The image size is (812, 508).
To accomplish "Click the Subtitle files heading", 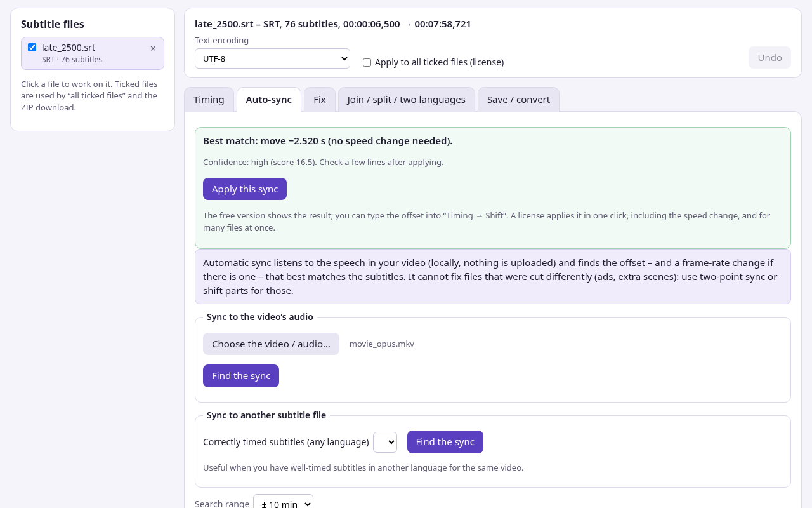I will [53, 24].
